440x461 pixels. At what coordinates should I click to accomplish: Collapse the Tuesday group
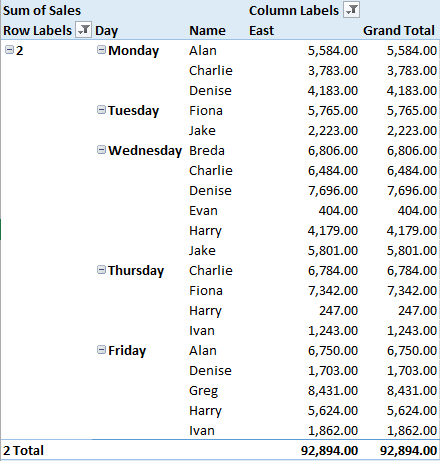click(101, 110)
